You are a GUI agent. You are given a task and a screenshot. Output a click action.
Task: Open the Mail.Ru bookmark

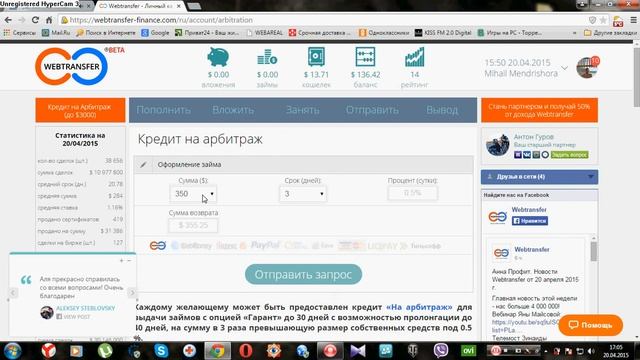(x=56, y=33)
